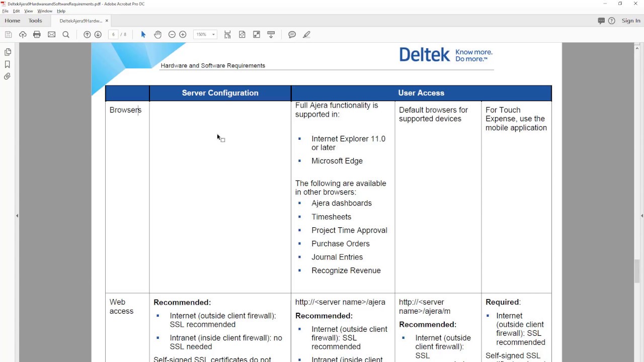Open the Window menu
This screenshot has width=644, height=362.
[x=45, y=11]
